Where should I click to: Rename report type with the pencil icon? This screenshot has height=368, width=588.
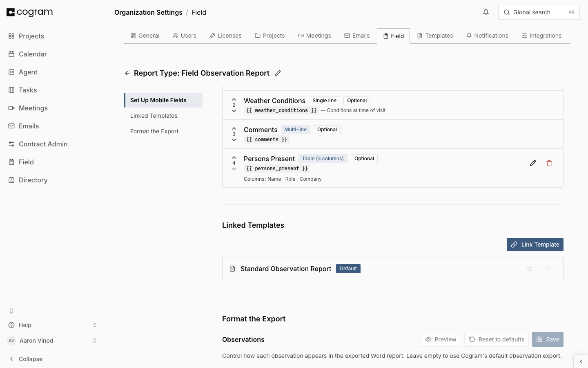278,73
